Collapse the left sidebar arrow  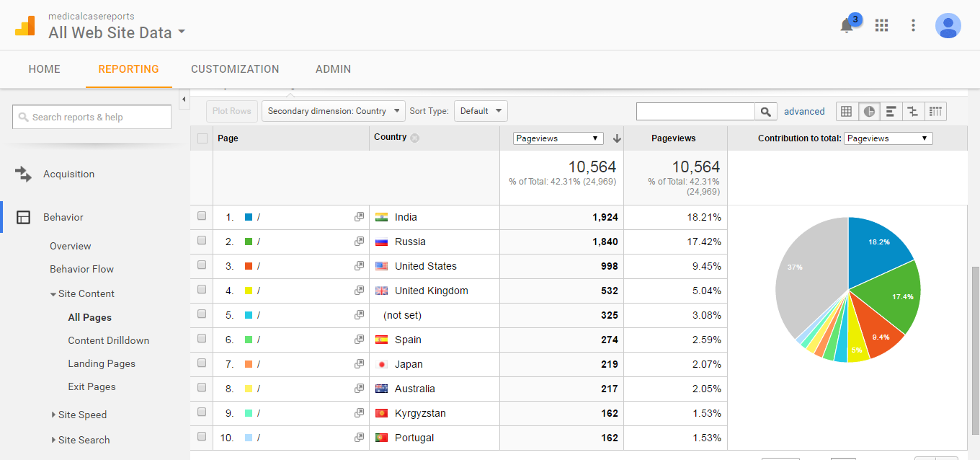[183, 99]
